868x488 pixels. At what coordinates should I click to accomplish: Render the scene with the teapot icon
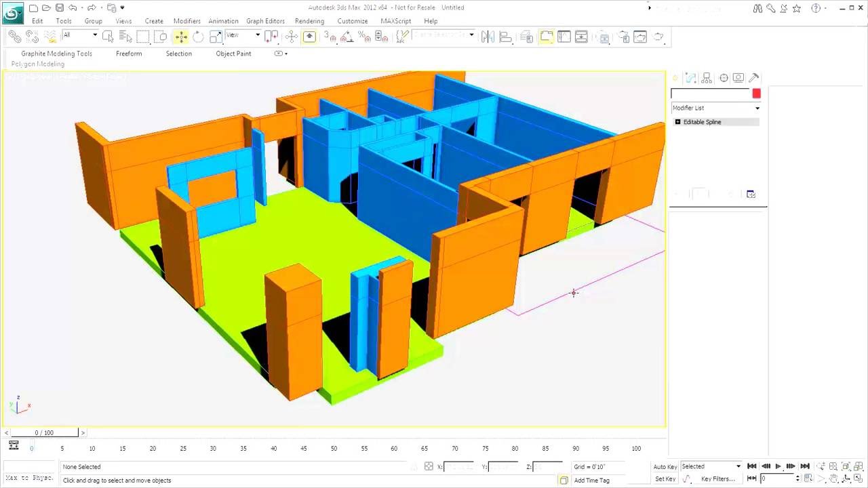pos(658,36)
